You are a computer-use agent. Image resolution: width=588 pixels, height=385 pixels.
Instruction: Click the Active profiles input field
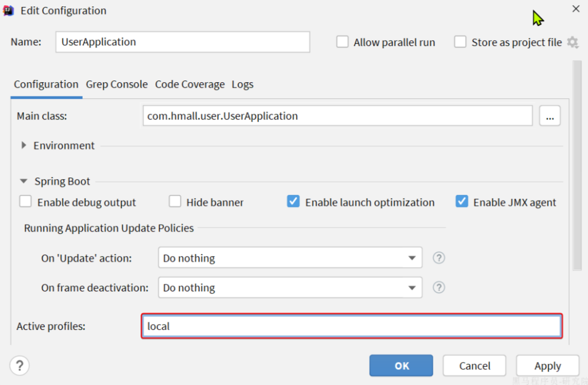pyautogui.click(x=351, y=326)
